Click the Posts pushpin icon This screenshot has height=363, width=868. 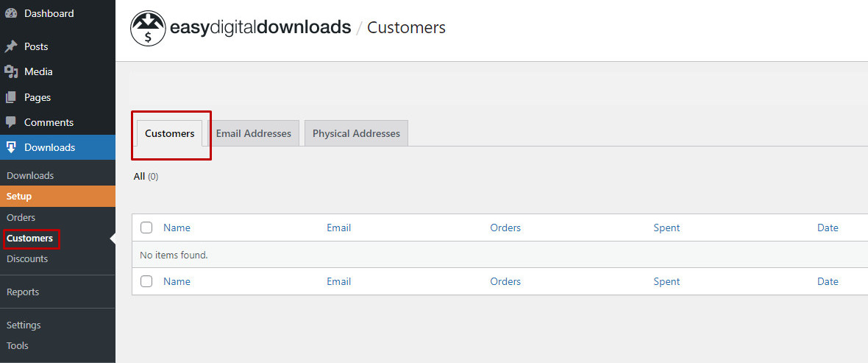11,46
